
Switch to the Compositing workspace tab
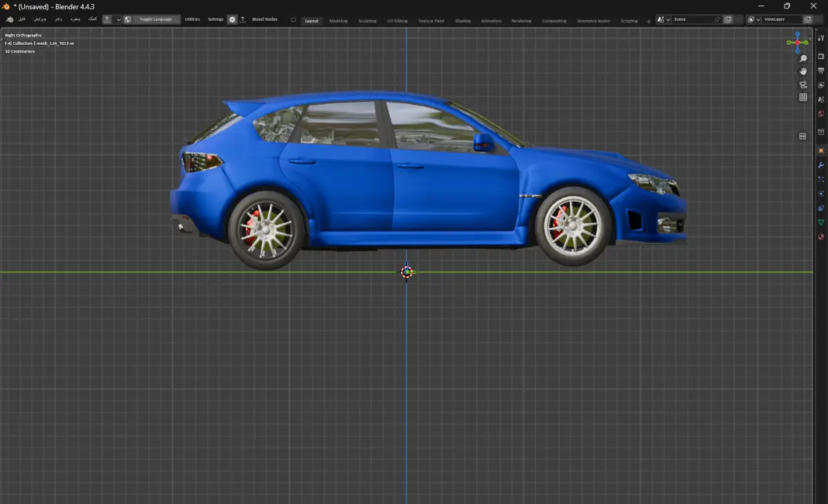point(554,21)
